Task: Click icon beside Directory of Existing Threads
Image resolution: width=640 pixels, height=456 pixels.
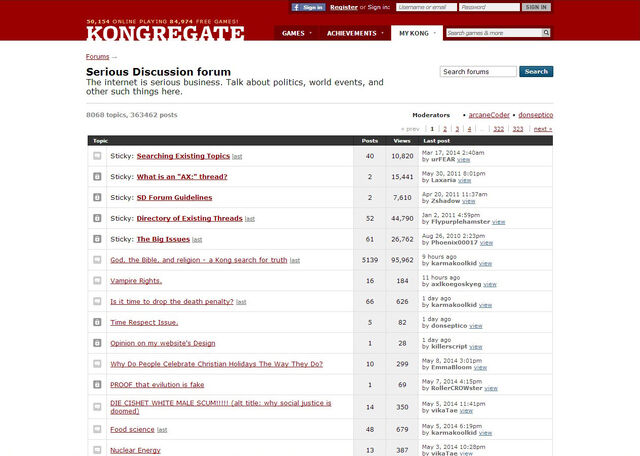Action: click(x=97, y=218)
